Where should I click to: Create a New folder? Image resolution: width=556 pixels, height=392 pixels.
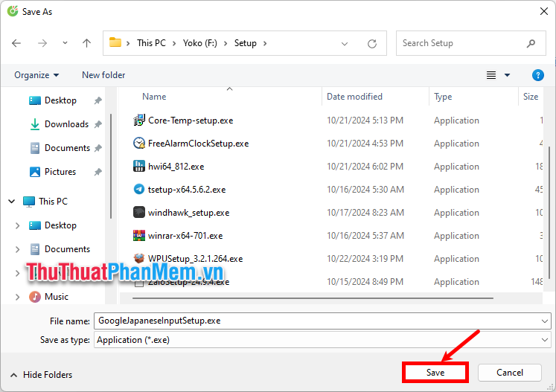[103, 75]
